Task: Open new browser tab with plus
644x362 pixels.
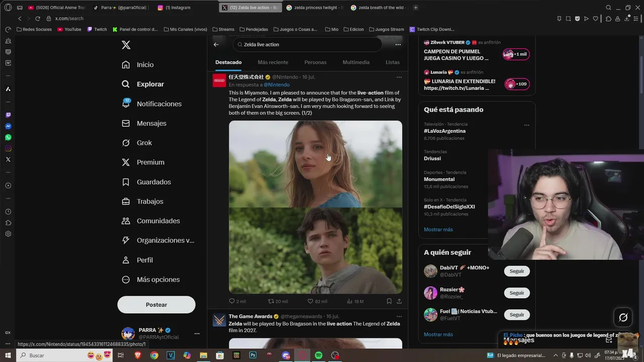Action: click(x=416, y=8)
